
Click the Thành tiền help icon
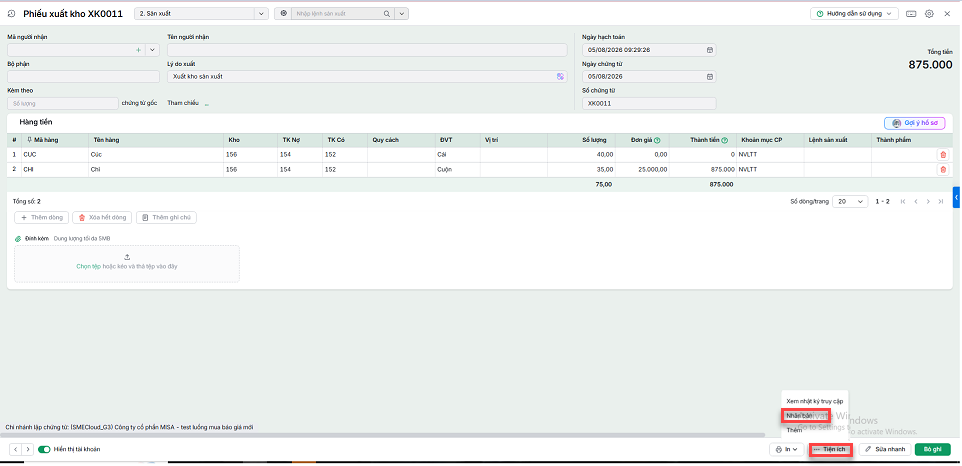(x=725, y=140)
